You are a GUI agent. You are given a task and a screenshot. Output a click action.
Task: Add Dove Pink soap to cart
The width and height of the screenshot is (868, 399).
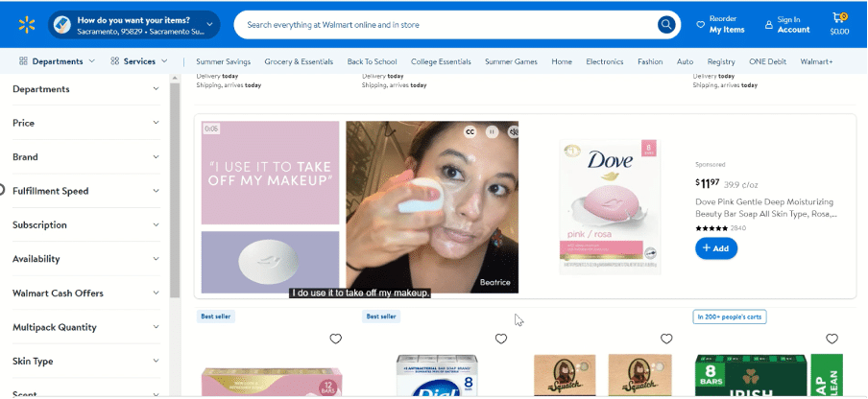coord(716,248)
